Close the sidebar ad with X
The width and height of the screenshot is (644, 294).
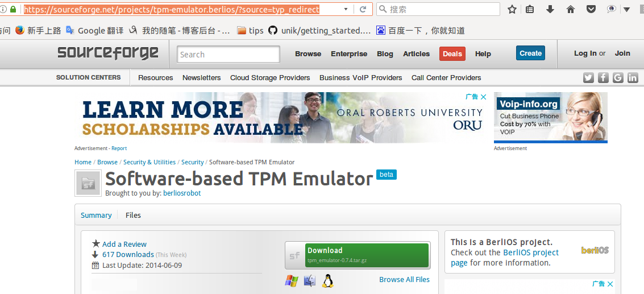click(610, 284)
